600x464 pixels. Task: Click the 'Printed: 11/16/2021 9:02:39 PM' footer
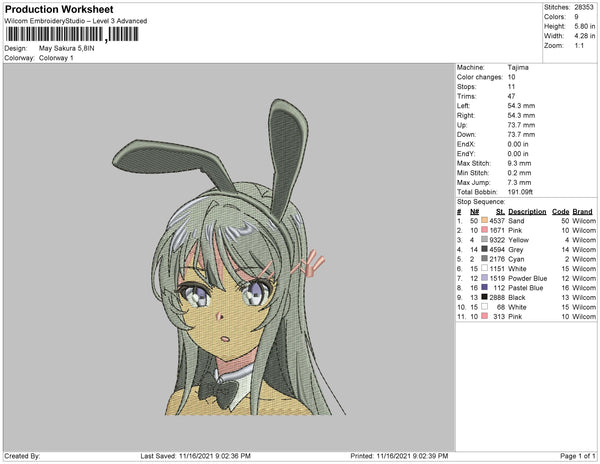click(399, 456)
